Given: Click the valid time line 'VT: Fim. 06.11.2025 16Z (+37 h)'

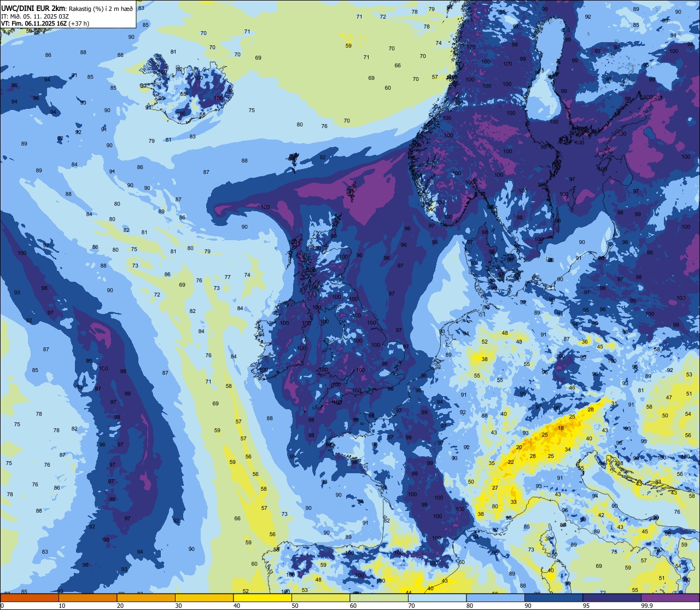Looking at the screenshot, I should pos(45,24).
